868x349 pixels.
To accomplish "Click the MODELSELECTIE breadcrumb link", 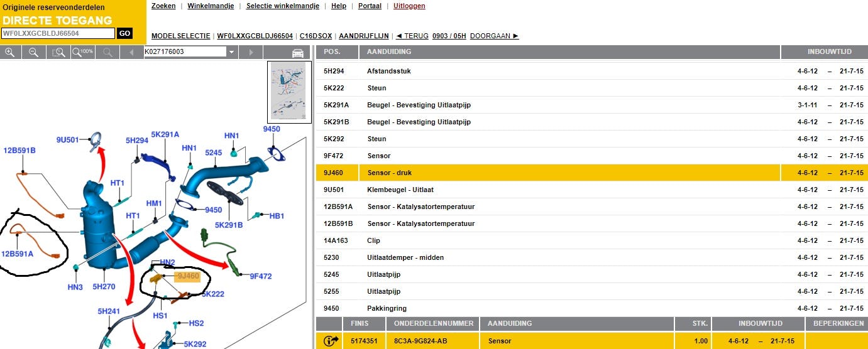I will coord(180,36).
